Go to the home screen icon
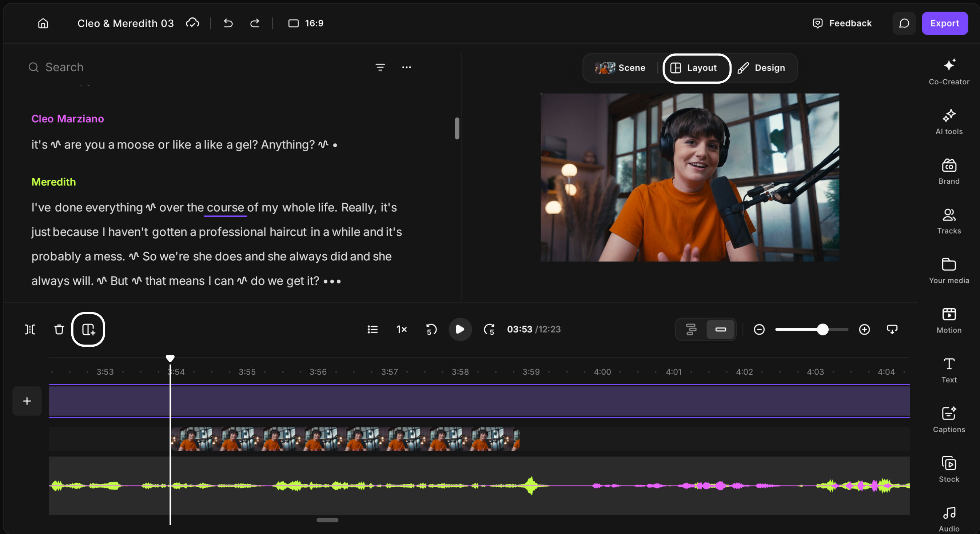Screen dimensions: 980x534 click(x=43, y=23)
